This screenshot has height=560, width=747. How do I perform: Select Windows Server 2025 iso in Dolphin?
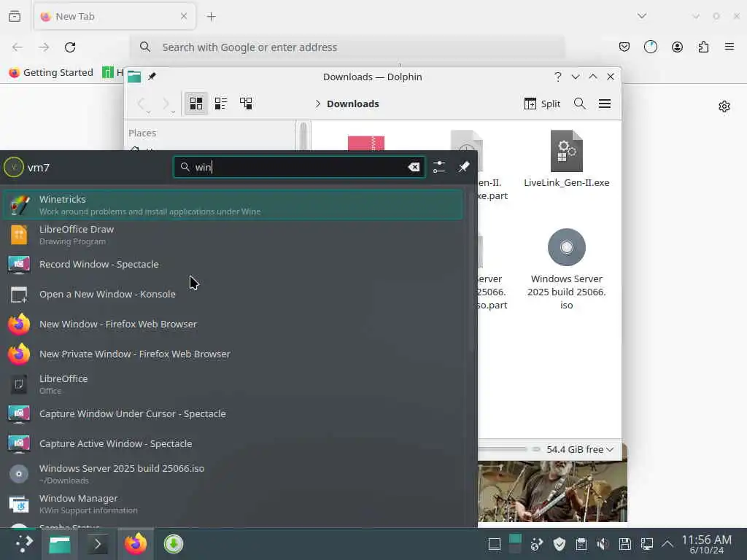(x=566, y=269)
